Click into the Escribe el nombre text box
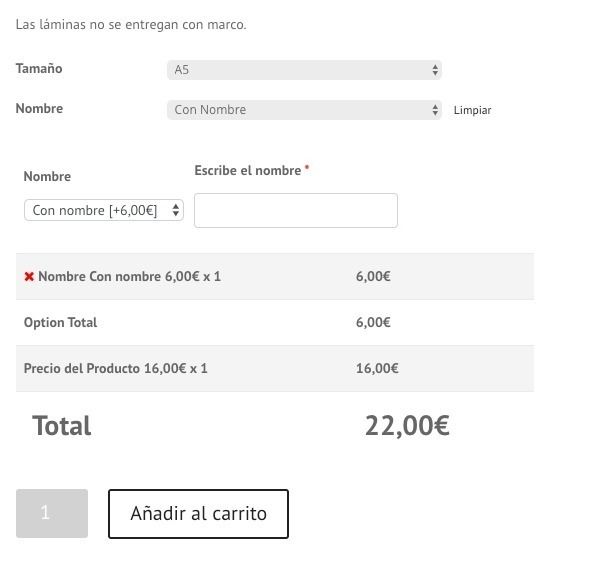The height and width of the screenshot is (574, 598). click(x=296, y=211)
